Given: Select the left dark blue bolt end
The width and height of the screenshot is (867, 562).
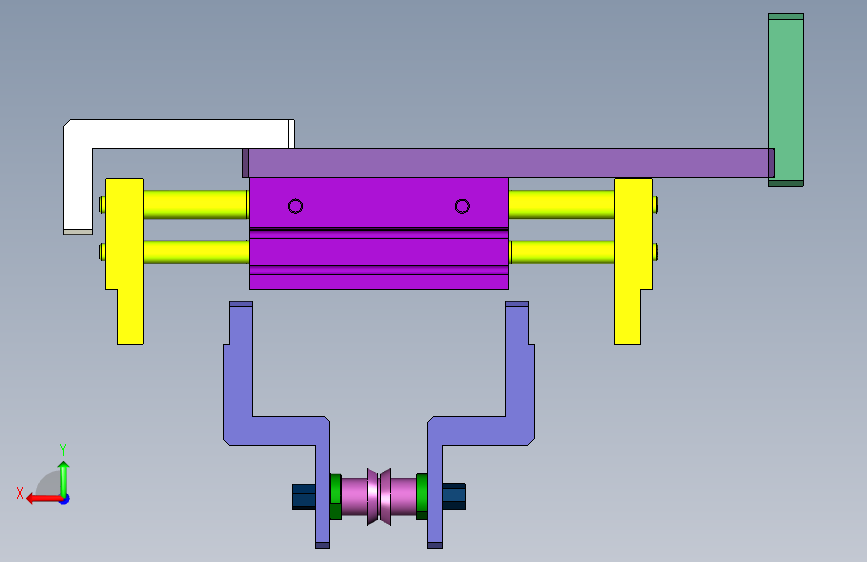Looking at the screenshot, I should (304, 496).
